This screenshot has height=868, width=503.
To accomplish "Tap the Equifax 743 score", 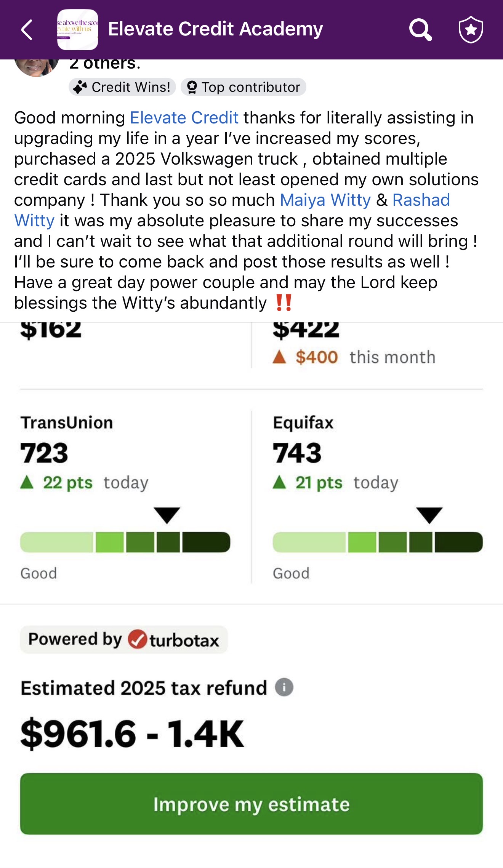I will [x=297, y=453].
